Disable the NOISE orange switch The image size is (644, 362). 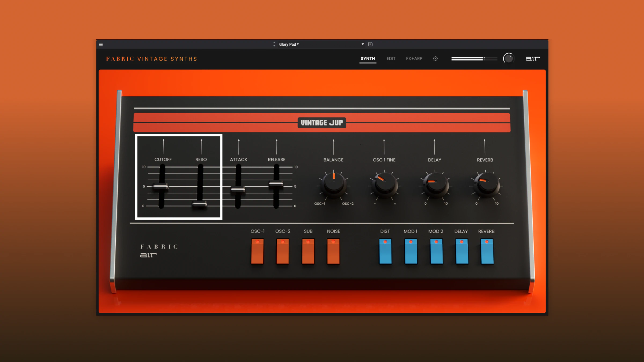pyautogui.click(x=333, y=251)
